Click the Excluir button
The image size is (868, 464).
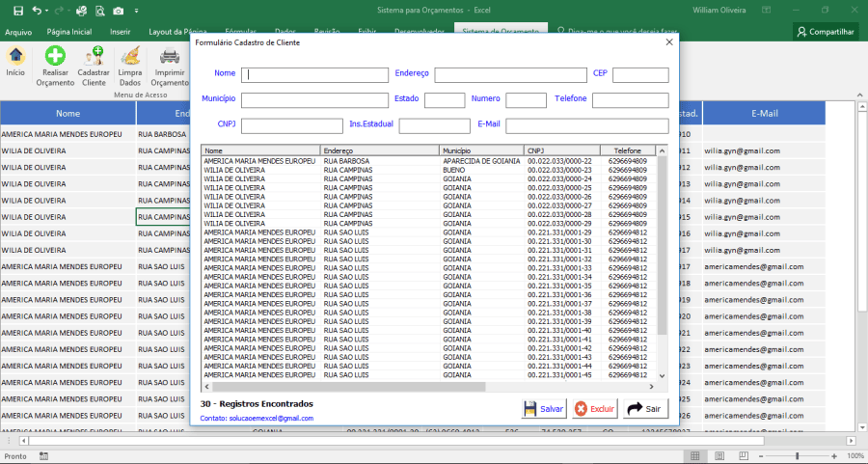tap(594, 409)
